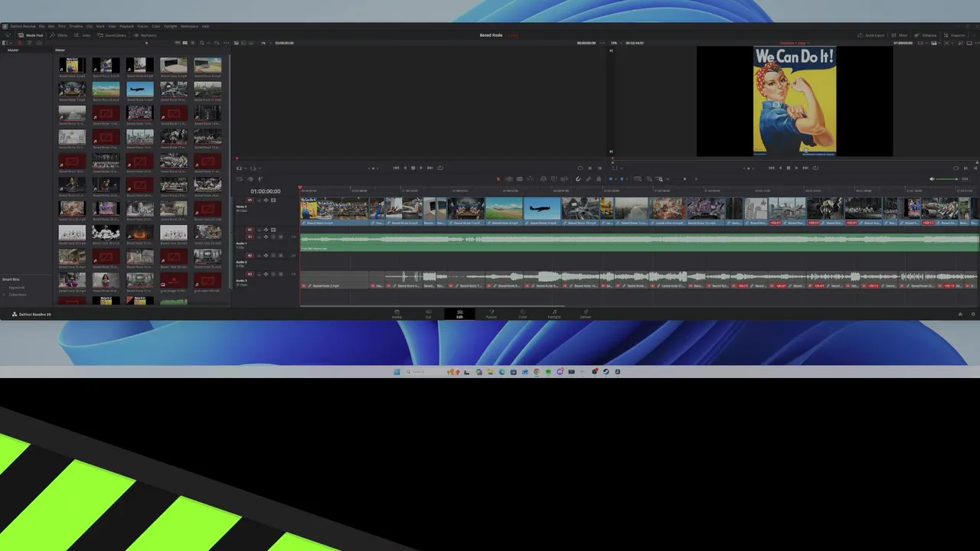
Task: Open the Fusion page tab
Action: click(x=491, y=314)
